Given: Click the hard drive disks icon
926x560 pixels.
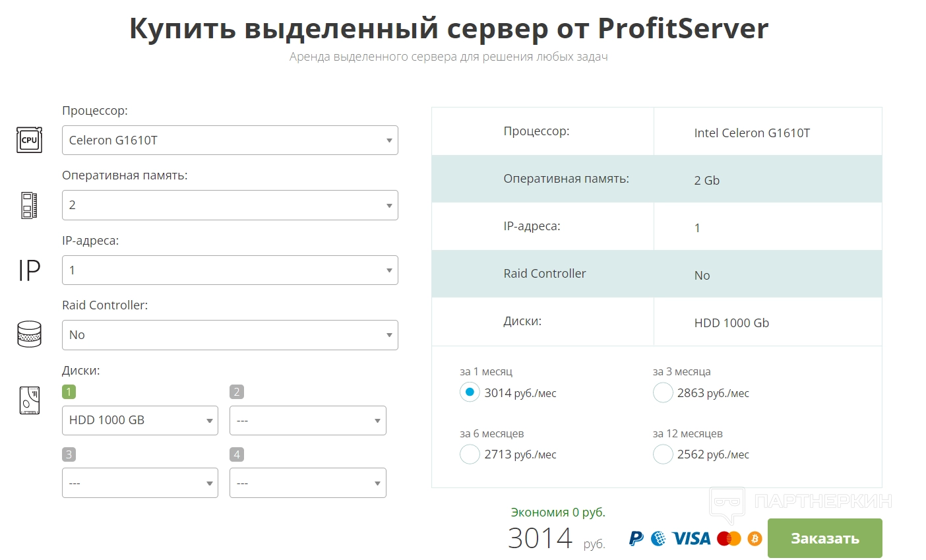Looking at the screenshot, I should [29, 400].
